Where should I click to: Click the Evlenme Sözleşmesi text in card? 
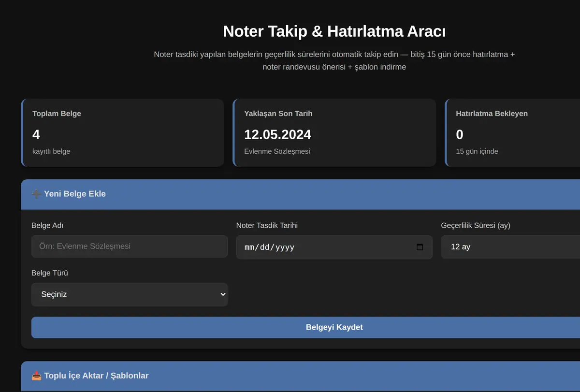click(277, 151)
